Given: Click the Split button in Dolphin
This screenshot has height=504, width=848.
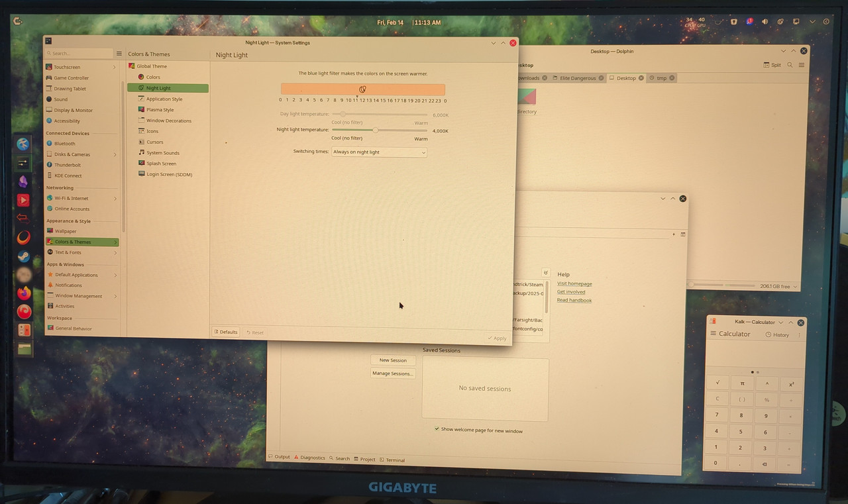Looking at the screenshot, I should [x=772, y=65].
